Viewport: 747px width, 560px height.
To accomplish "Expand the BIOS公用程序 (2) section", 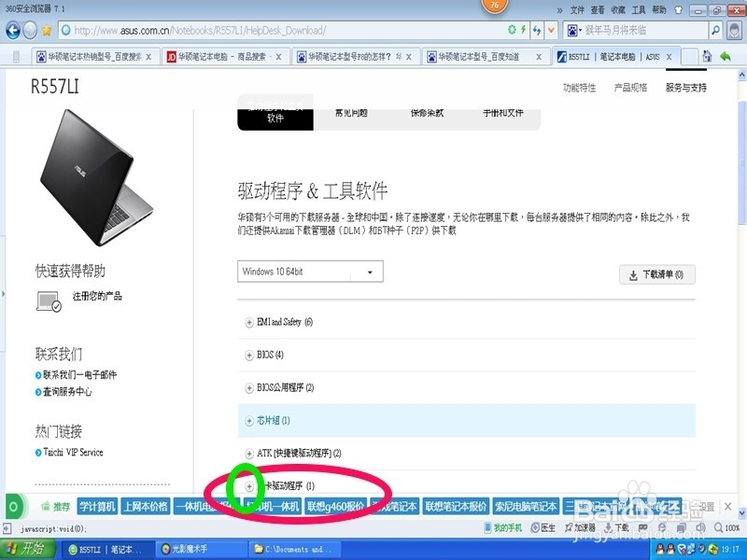I will pos(249,388).
